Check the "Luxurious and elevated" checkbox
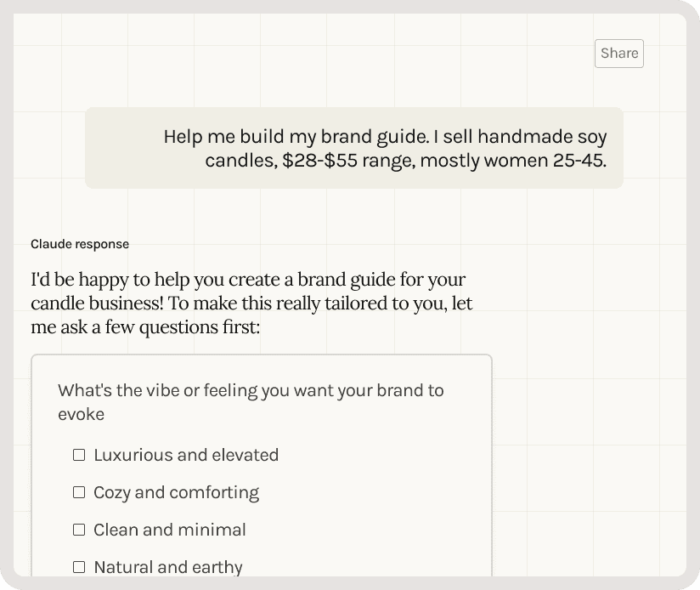The image size is (700, 590). (x=78, y=455)
